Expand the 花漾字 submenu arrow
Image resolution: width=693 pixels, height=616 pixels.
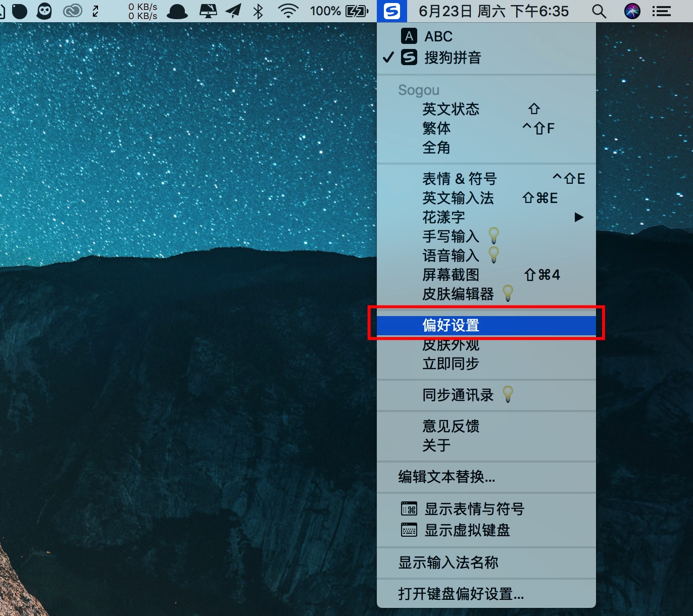pyautogui.click(x=579, y=217)
